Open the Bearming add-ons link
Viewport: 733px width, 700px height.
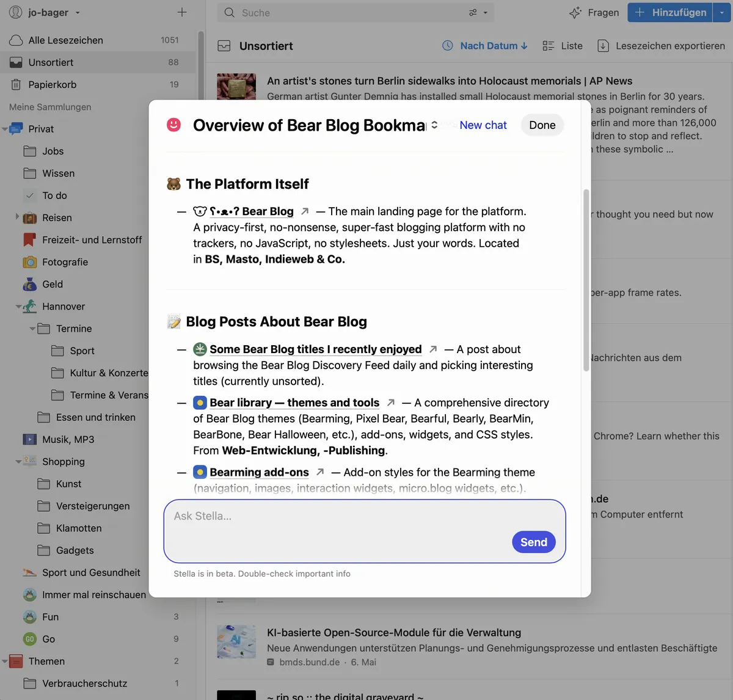[x=260, y=472]
